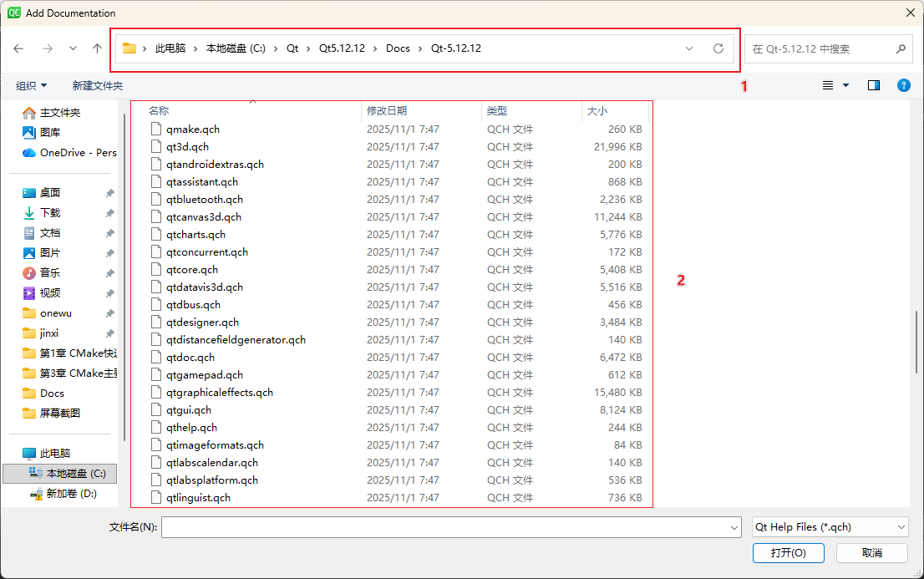Go back with the left arrow
924x579 pixels.
19,48
